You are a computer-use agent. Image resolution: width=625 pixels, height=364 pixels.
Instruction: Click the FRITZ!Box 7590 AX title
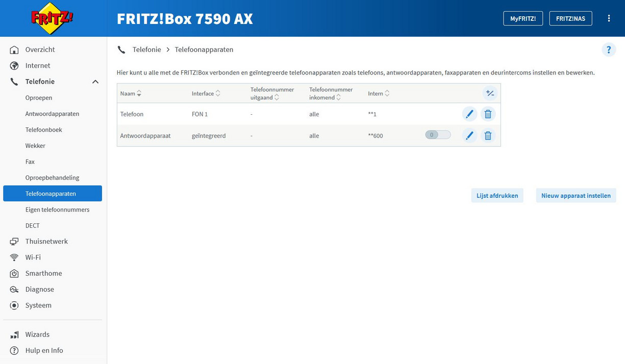[x=185, y=19]
